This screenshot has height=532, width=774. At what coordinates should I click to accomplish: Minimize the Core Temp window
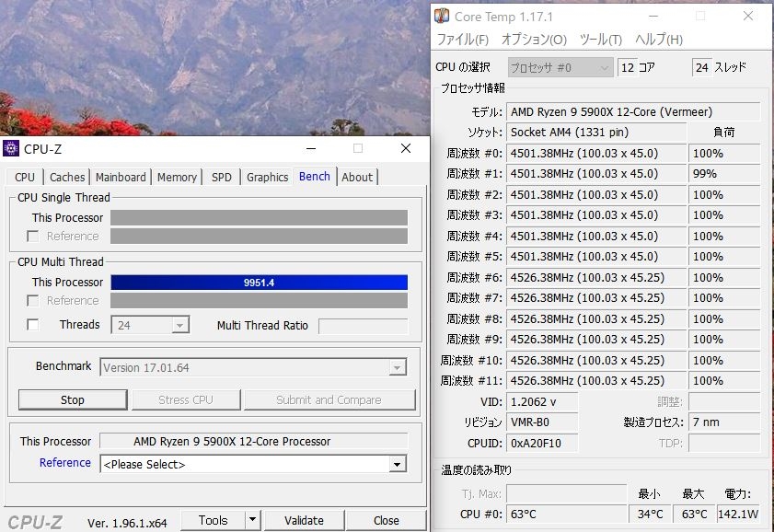(x=653, y=17)
